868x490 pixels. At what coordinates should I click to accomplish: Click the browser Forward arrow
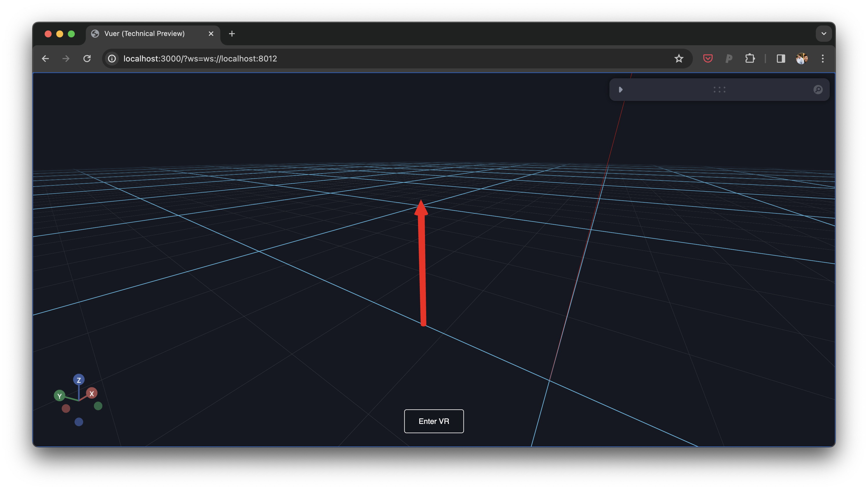point(66,59)
